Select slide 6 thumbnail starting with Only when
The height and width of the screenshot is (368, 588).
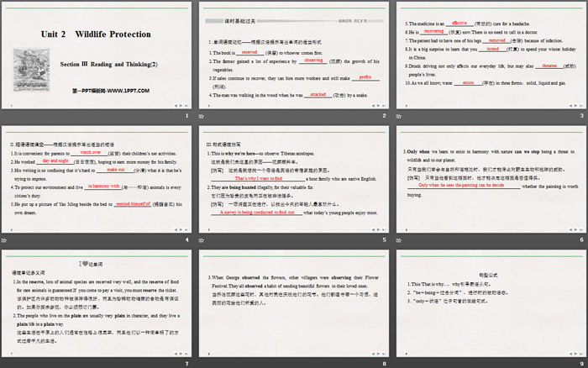491,179
